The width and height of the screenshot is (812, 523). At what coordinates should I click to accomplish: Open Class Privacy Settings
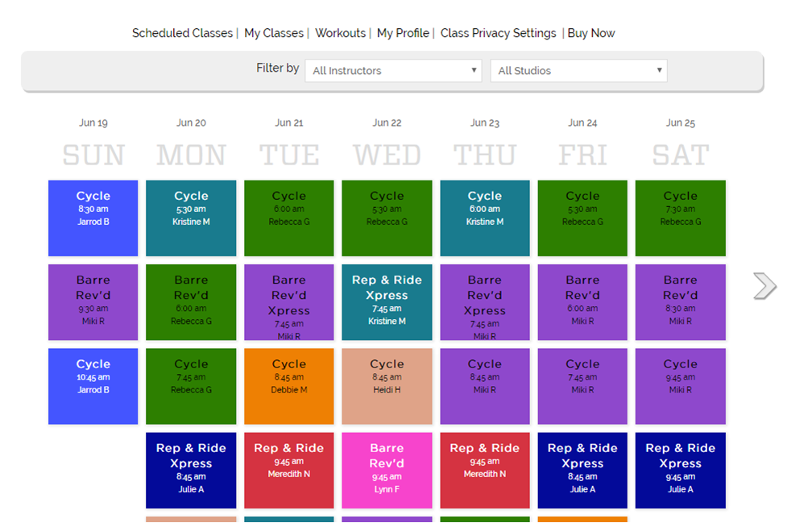point(498,33)
